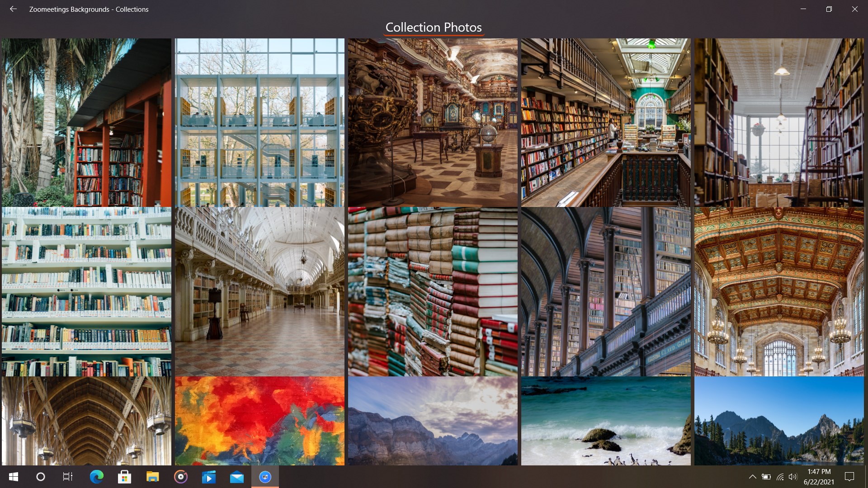Open Task View from the taskbar

[68, 477]
